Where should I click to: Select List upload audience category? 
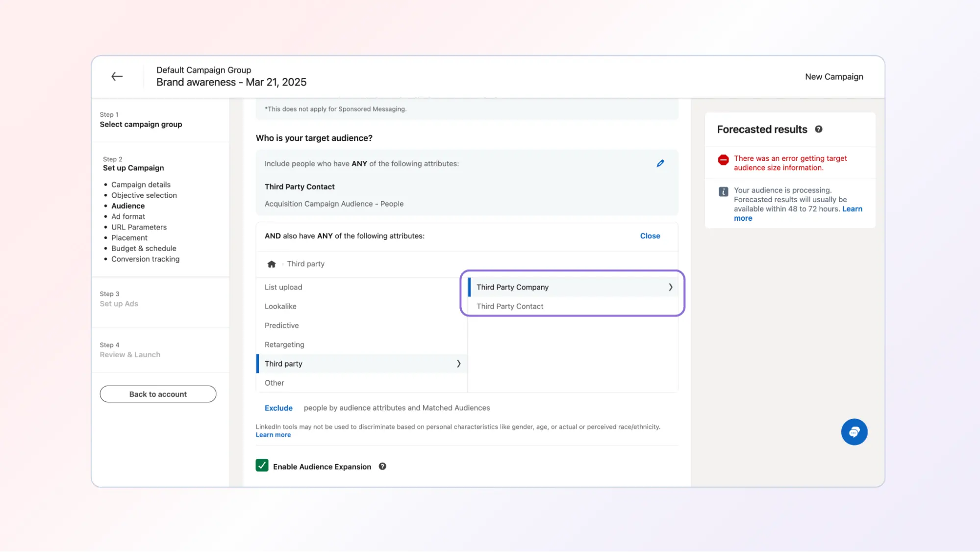[283, 288]
